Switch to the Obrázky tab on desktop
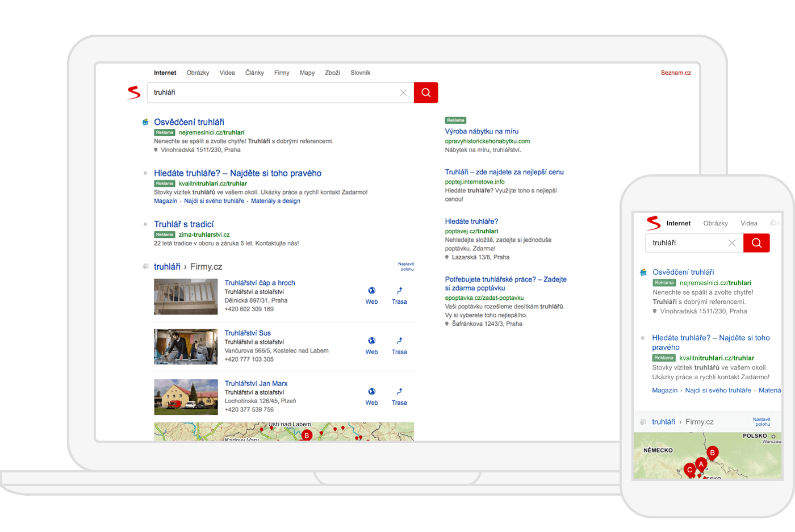795x532 pixels. [198, 73]
